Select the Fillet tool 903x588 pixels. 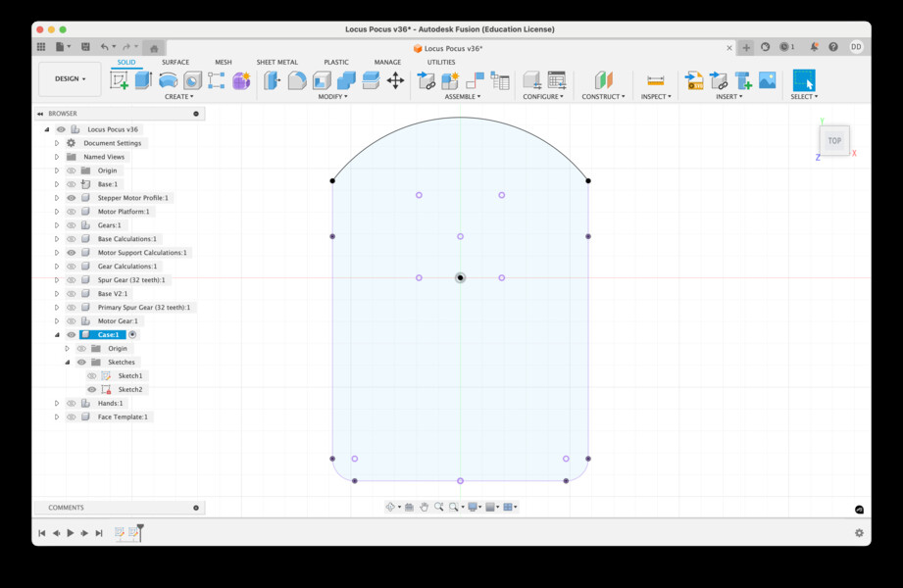click(x=297, y=80)
